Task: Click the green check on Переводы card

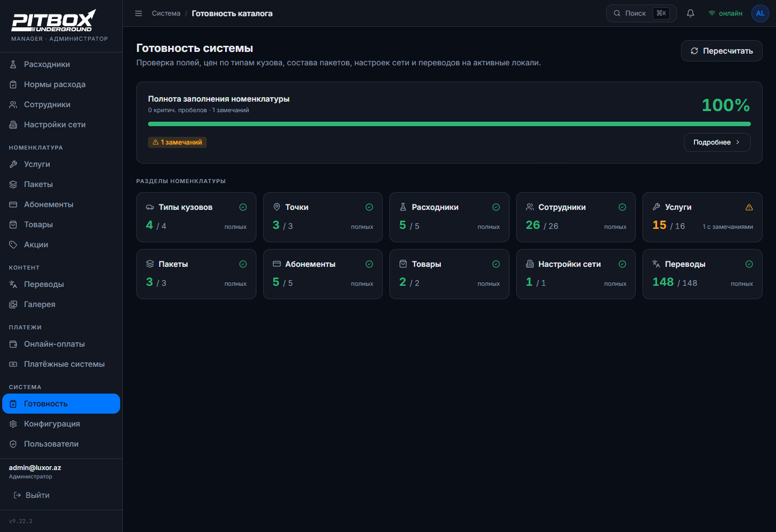Action: pyautogui.click(x=749, y=264)
